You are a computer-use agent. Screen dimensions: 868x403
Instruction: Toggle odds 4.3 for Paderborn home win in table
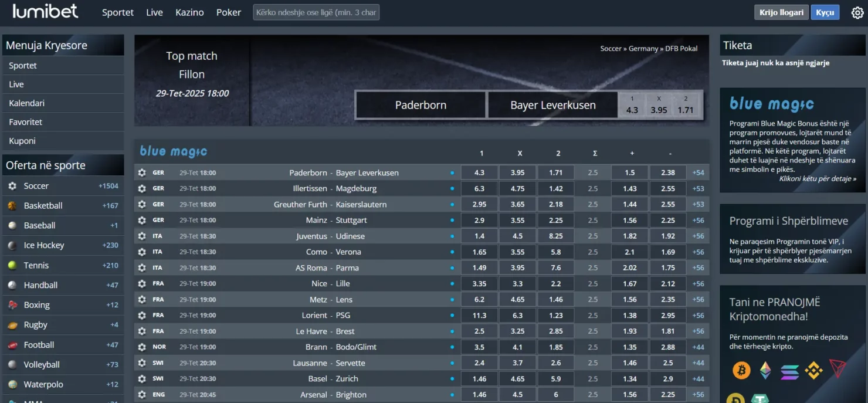pos(479,172)
